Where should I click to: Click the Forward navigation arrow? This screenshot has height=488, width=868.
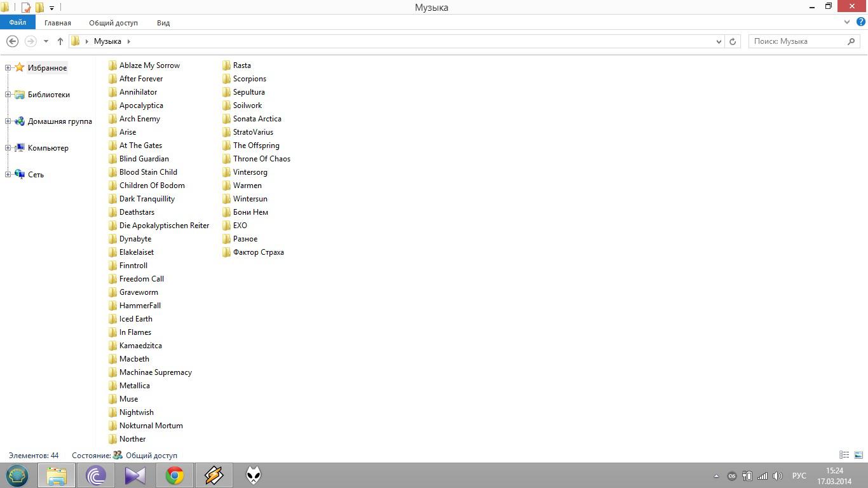point(30,41)
